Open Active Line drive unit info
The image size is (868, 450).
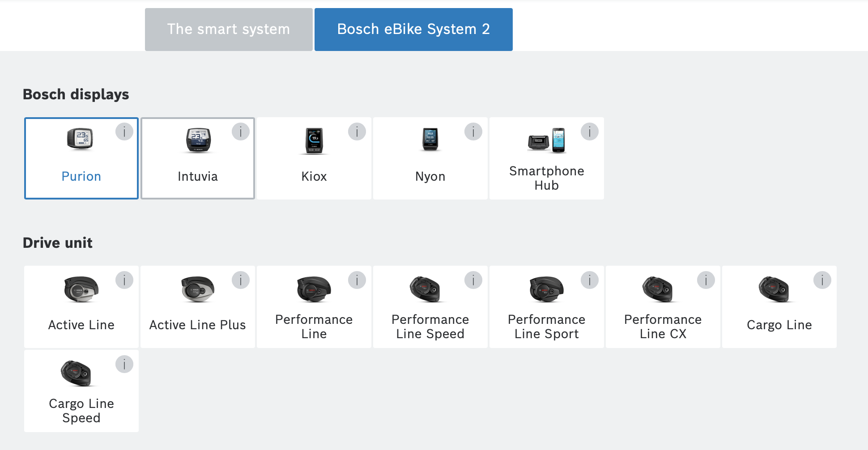(x=124, y=280)
